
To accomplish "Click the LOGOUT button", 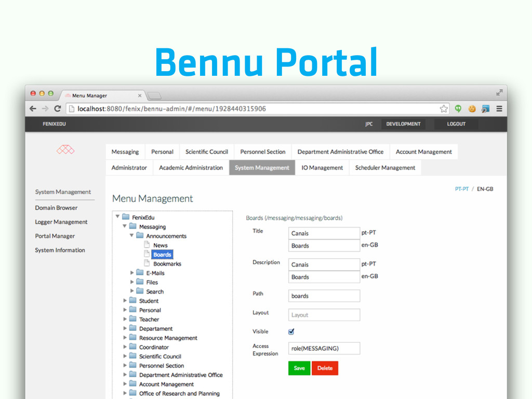I will (456, 124).
